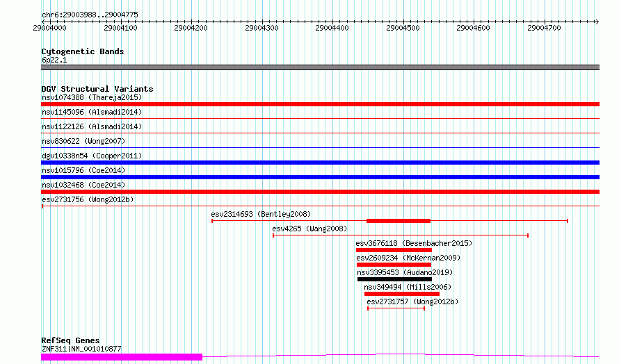
Task: Click the red bar of nsv1074388
Action: tap(320, 104)
